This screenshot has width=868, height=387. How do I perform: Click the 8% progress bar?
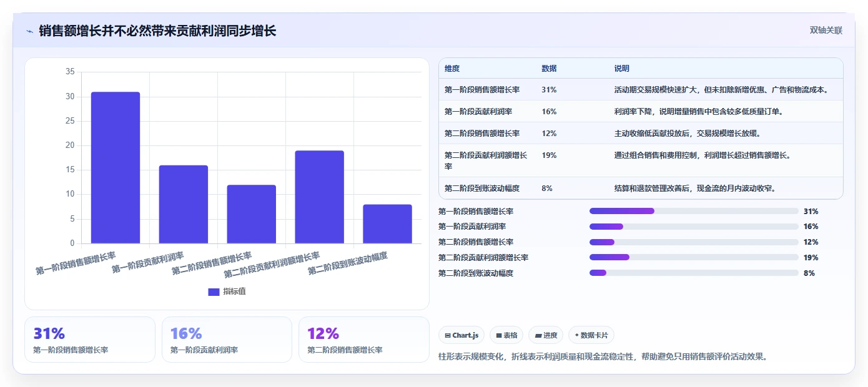tap(694, 273)
